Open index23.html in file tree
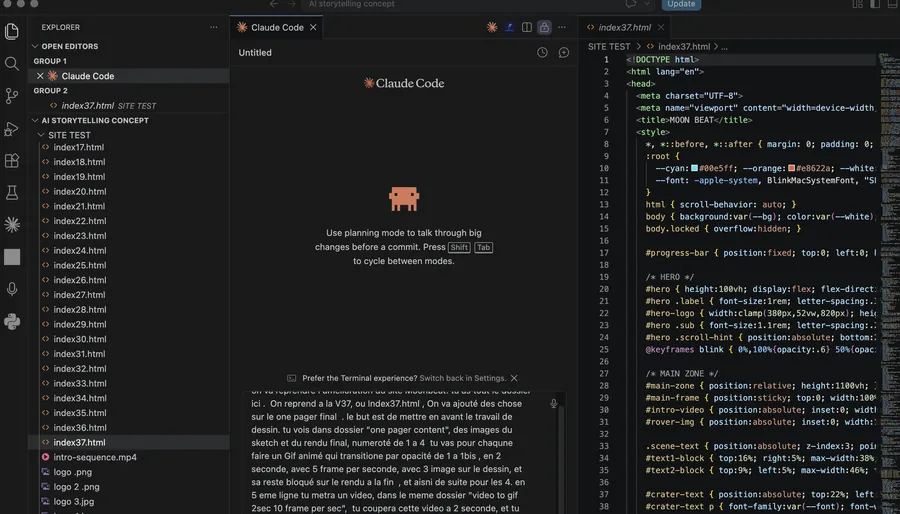The height and width of the screenshot is (514, 900). pos(129,235)
